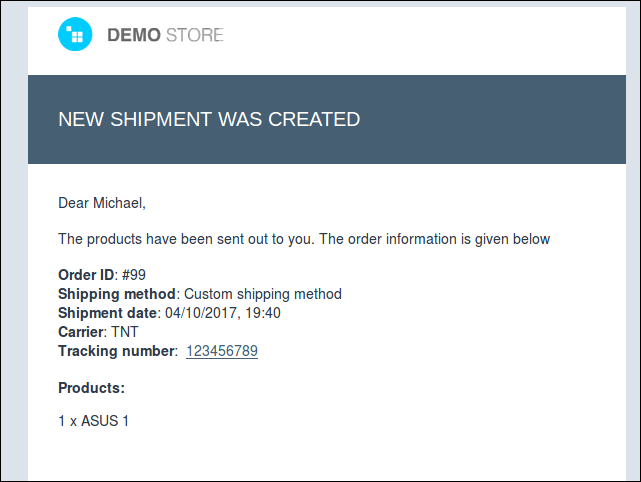The width and height of the screenshot is (641, 482).
Task: Click the 1 x ASUS 1 product line
Action: click(94, 421)
